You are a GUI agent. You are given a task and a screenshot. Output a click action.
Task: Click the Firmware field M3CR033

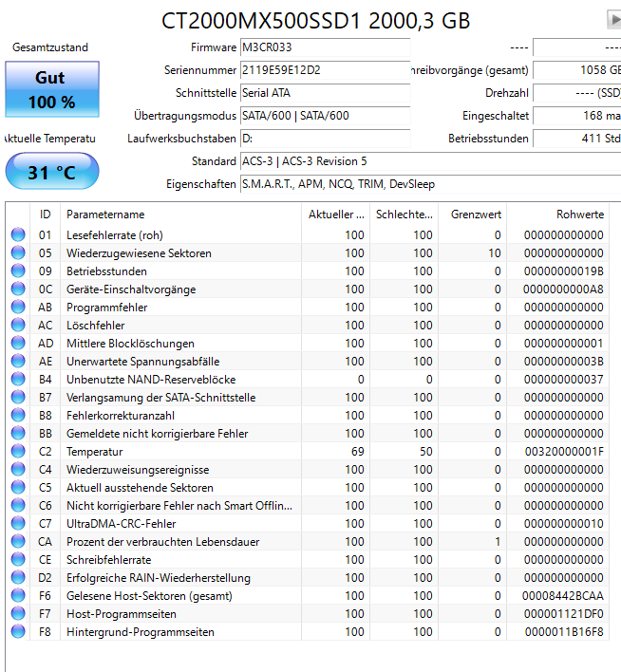pos(325,47)
